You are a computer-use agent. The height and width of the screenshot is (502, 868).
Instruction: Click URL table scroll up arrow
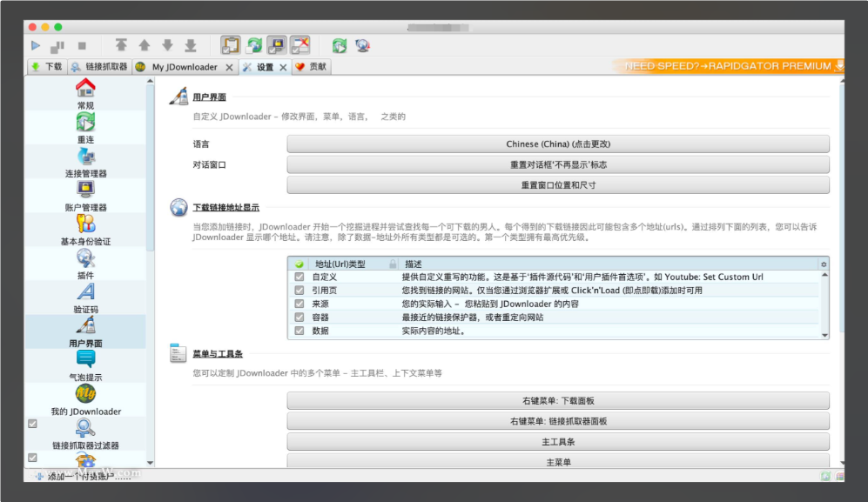pyautogui.click(x=824, y=275)
